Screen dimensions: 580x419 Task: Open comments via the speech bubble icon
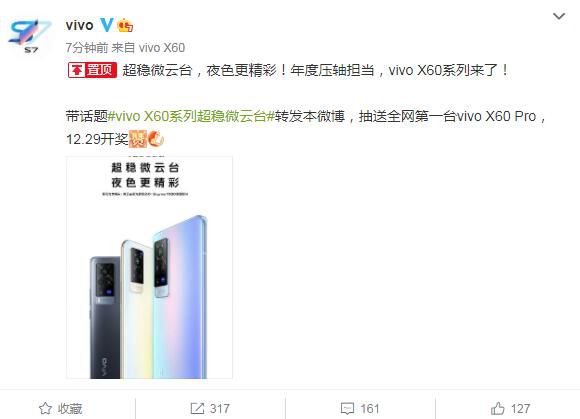click(347, 408)
